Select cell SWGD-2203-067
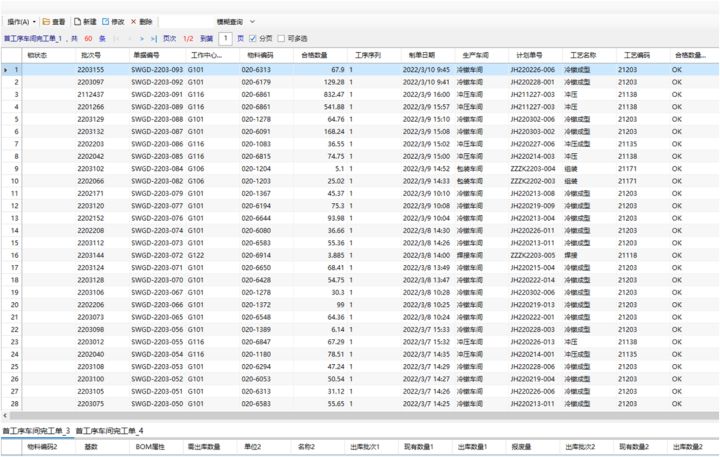The image size is (720, 457). (x=157, y=293)
